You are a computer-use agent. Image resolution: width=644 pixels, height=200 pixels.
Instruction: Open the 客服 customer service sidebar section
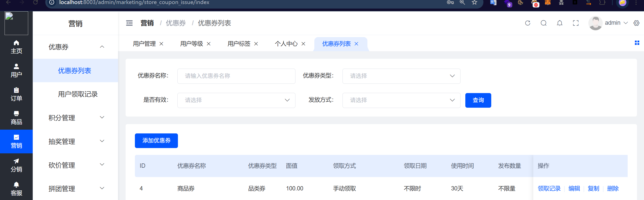tap(16, 189)
